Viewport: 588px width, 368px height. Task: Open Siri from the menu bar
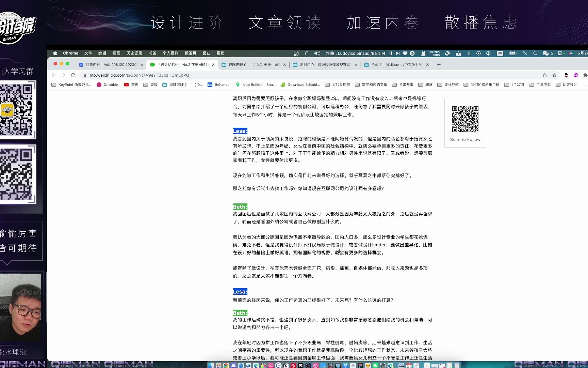[571, 53]
